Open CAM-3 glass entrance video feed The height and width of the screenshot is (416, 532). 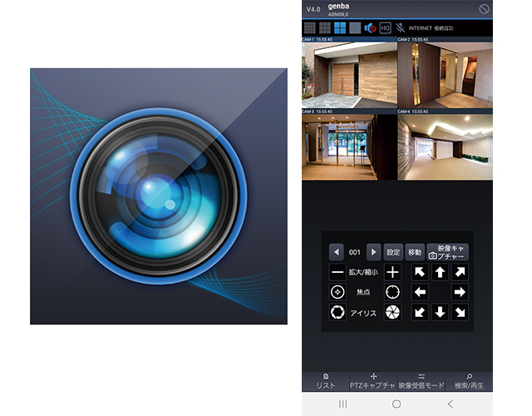click(349, 147)
